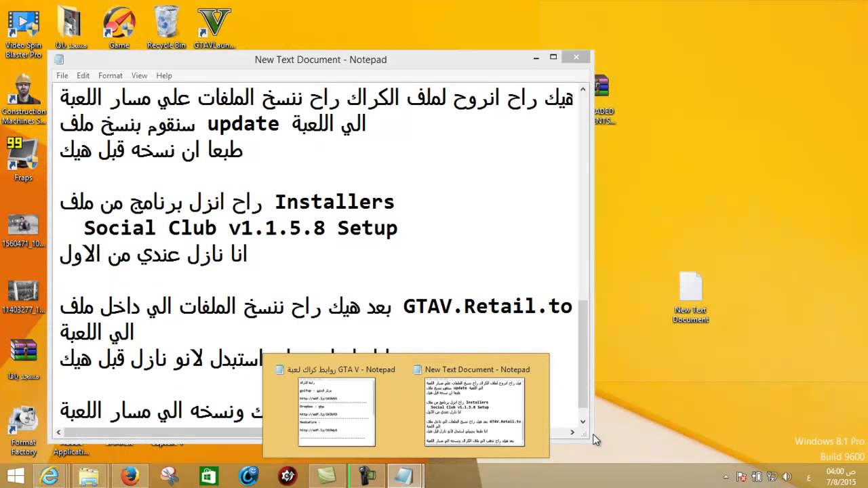Launch the Format Factory desktop shortcut

point(23,431)
